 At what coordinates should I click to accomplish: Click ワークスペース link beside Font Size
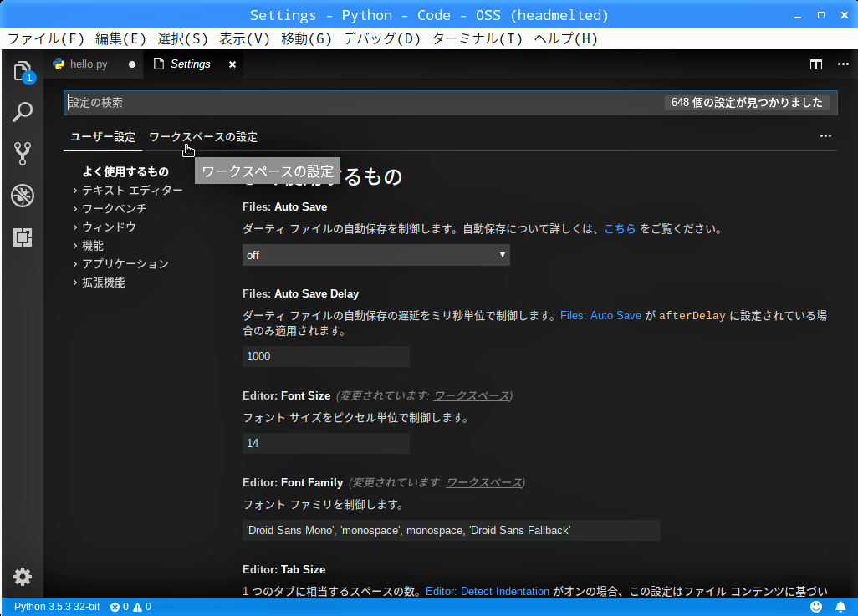tap(472, 395)
